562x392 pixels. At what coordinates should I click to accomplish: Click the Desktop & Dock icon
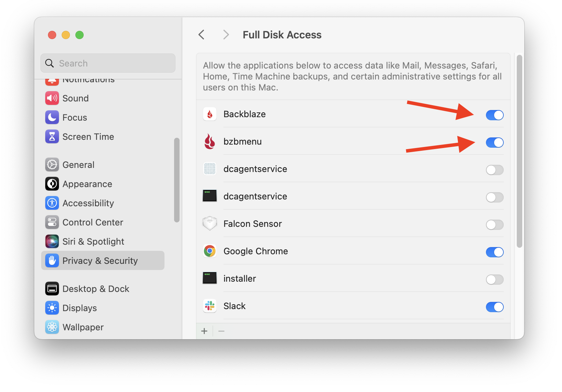pos(52,289)
